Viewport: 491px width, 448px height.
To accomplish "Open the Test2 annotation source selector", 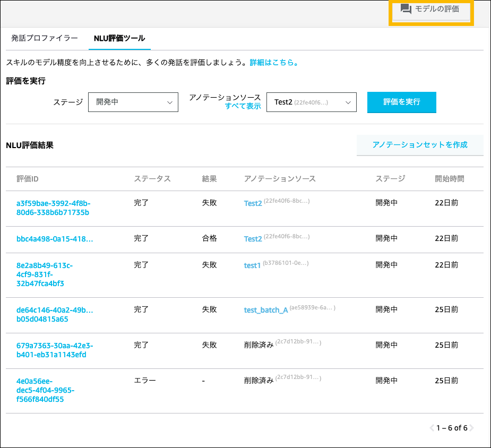I will [311, 102].
